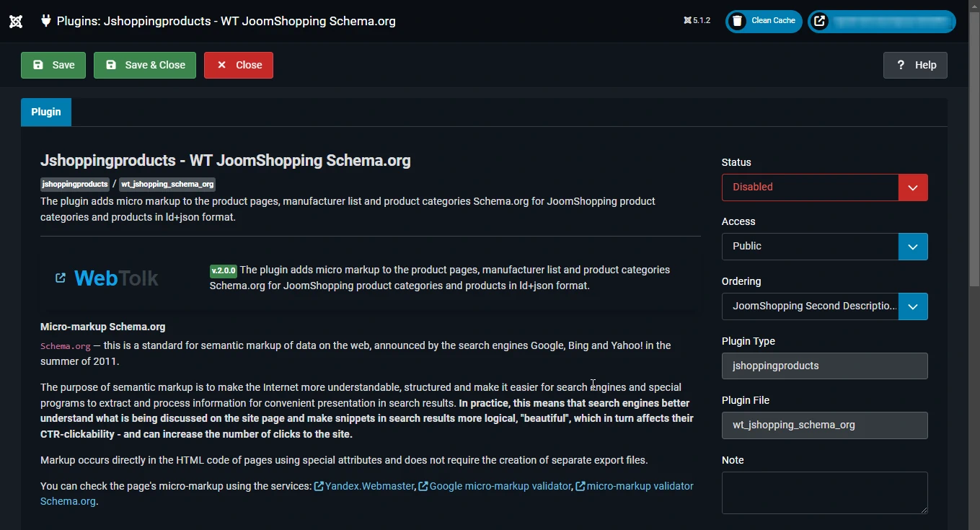Expand the Access dropdown set to Public
Image resolution: width=980 pixels, height=530 pixels.
(824, 247)
